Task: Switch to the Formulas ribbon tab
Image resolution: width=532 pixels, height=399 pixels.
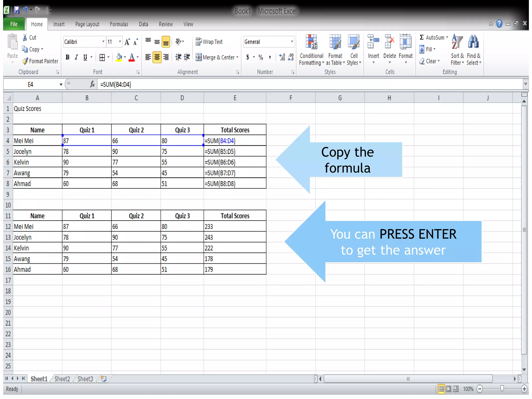Action: click(x=119, y=24)
